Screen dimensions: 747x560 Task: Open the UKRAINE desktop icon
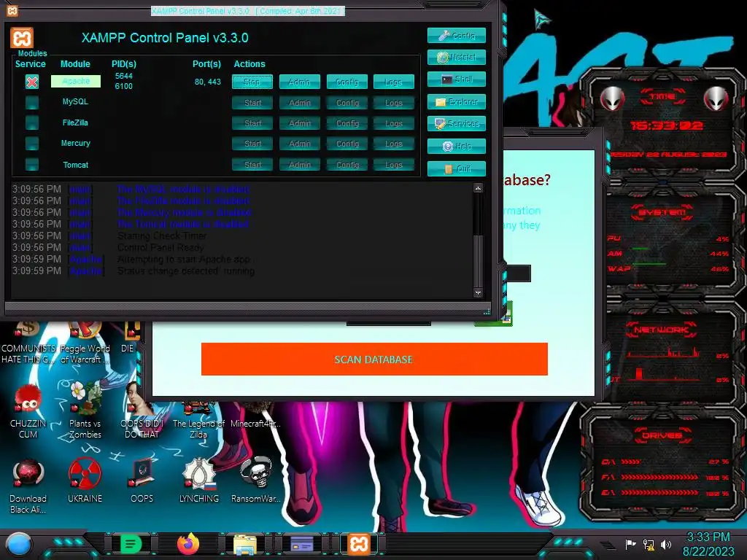click(85, 481)
